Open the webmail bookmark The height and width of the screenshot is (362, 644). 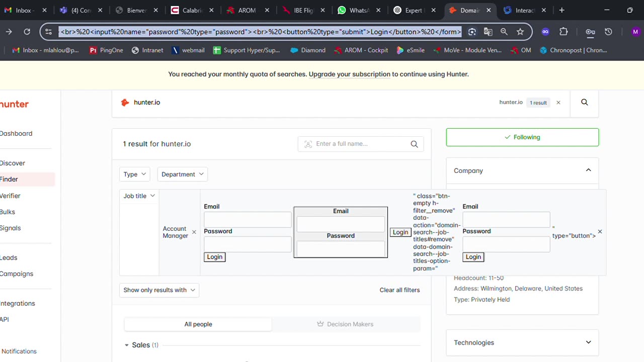188,50
